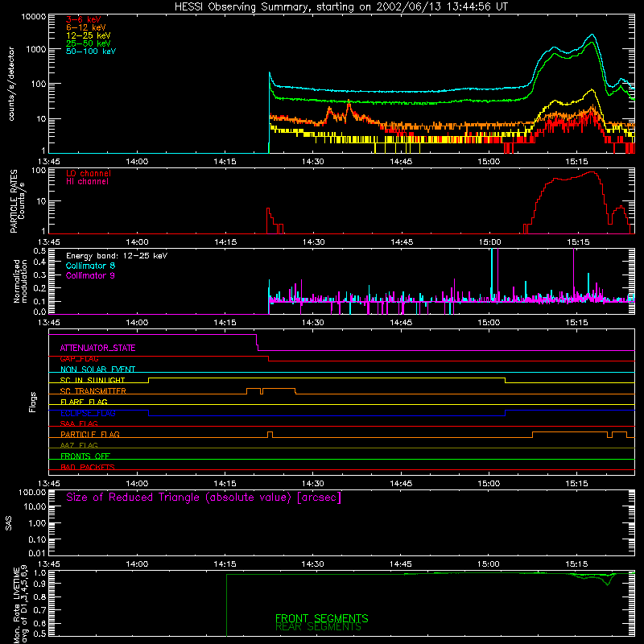Click the 14:45 time tick under the Flags panel
Screen dimensions: 644x644
click(x=401, y=484)
